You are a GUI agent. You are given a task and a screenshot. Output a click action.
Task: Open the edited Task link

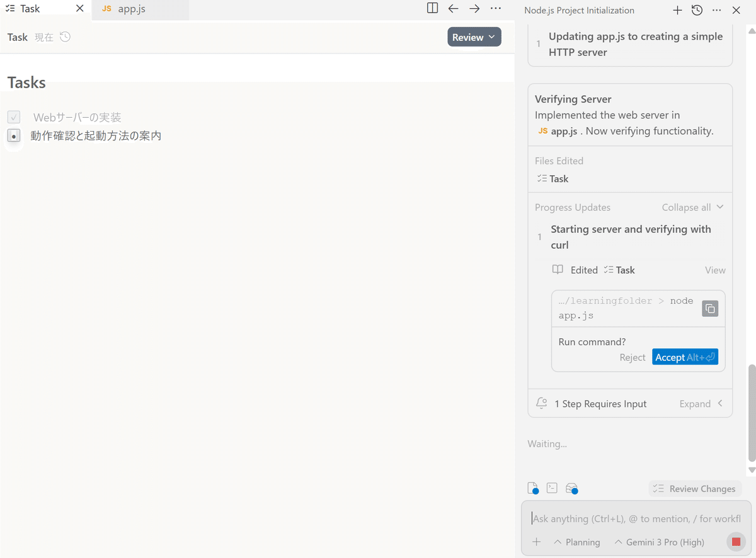click(619, 270)
